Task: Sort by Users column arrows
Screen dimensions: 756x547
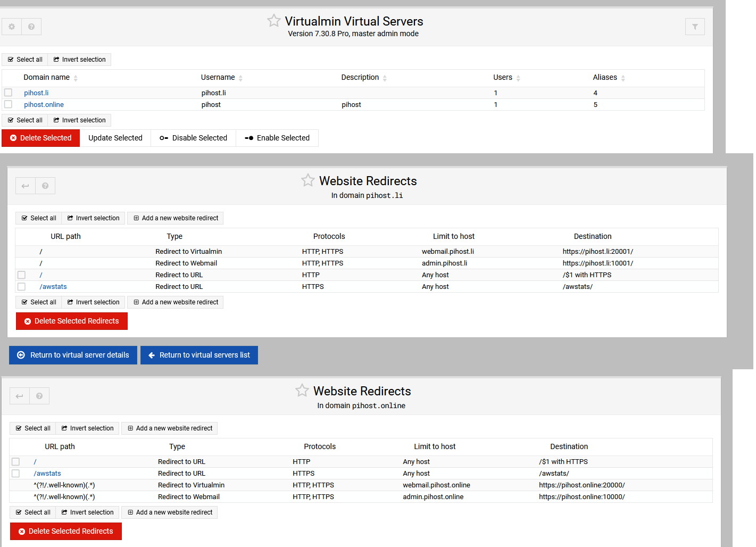Action: (518, 78)
